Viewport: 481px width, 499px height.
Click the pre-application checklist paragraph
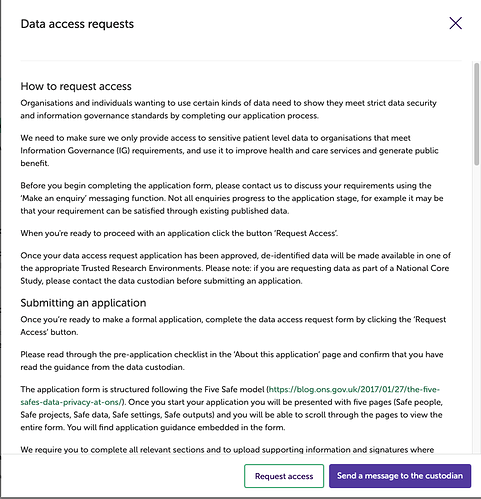point(232,361)
